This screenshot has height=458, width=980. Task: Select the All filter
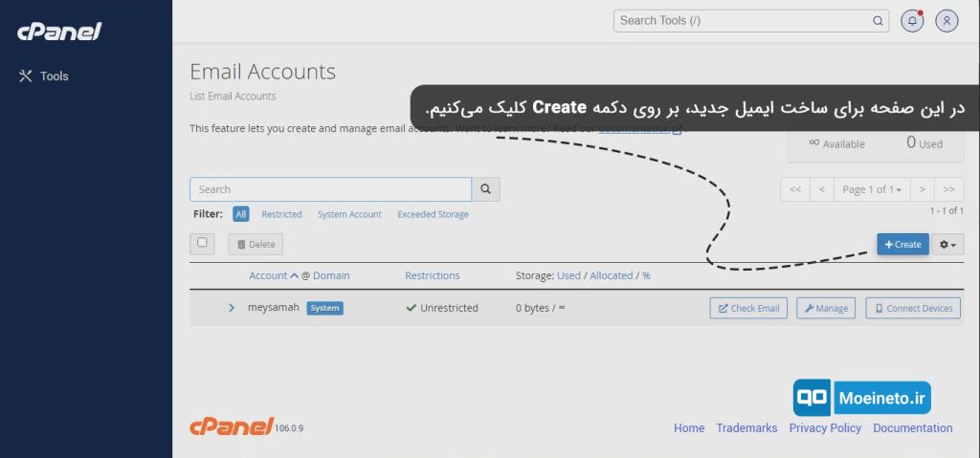[240, 214]
